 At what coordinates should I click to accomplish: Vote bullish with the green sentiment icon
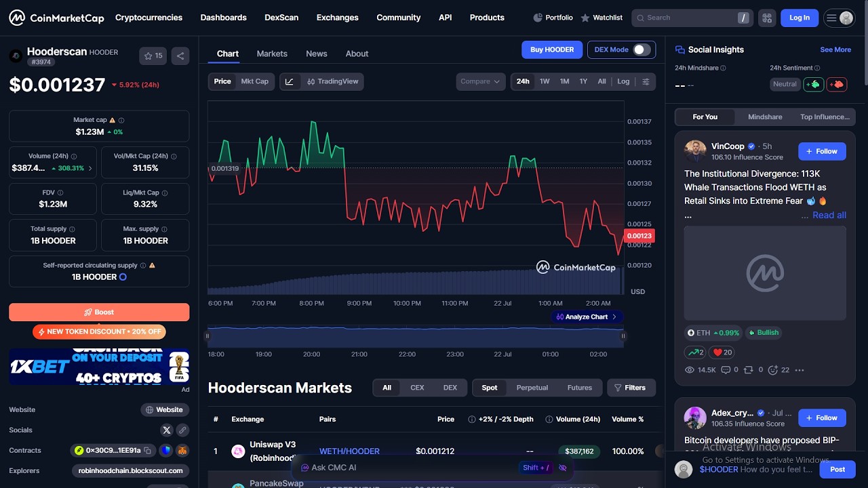point(813,84)
